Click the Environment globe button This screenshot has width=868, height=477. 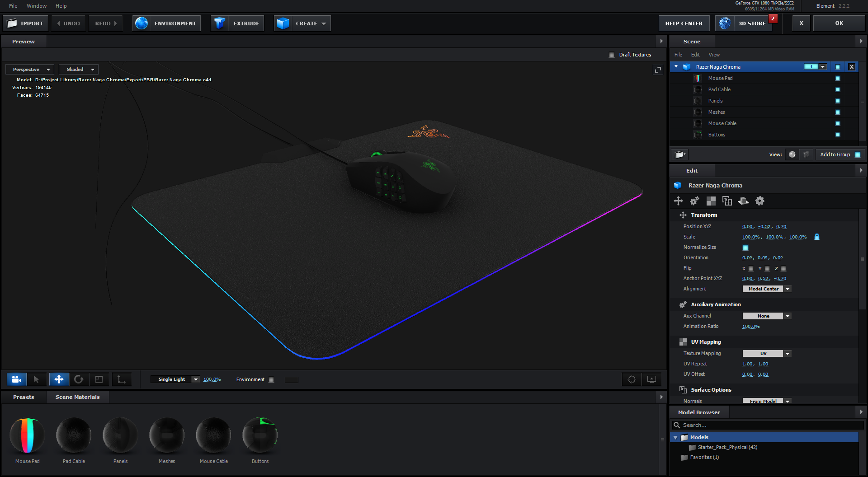pos(166,23)
